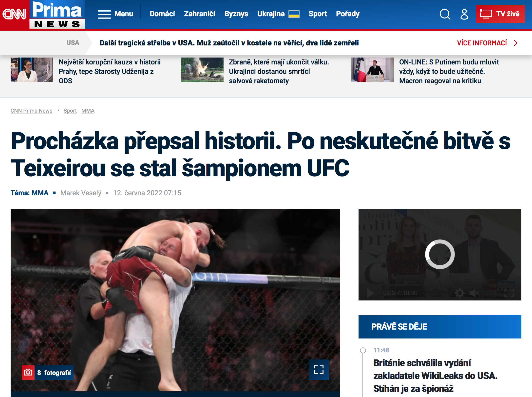Open Macron reagoval na kritiku thumbnail
532x397 pixels.
click(x=372, y=70)
